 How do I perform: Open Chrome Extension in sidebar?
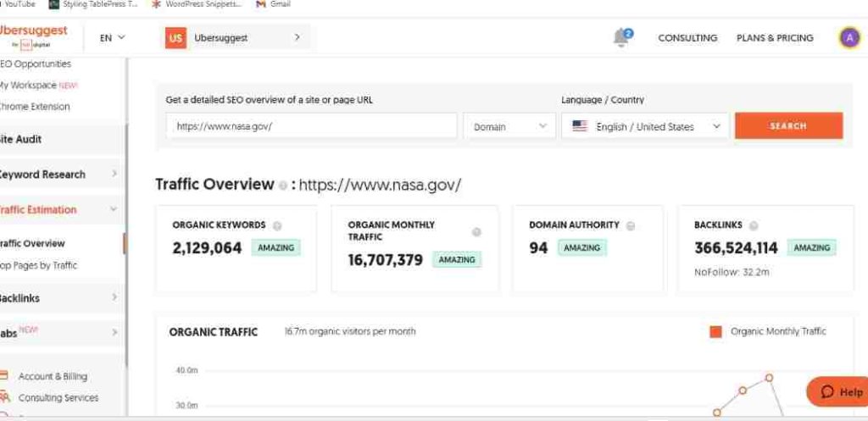(34, 106)
